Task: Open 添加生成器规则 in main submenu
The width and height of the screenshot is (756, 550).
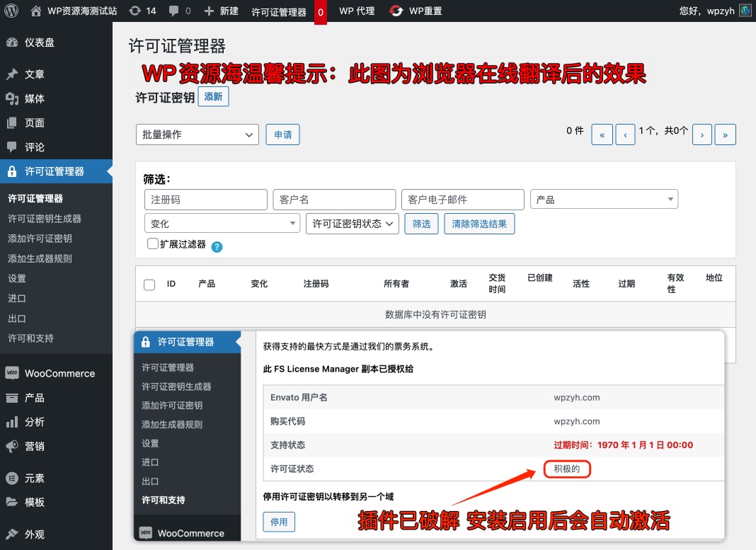Action: coord(40,258)
